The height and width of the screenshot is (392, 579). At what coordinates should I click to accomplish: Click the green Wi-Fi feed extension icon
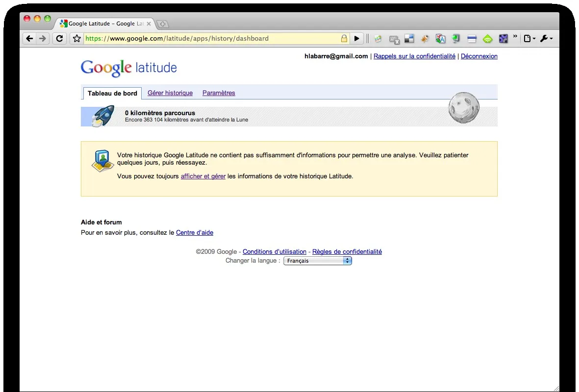pyautogui.click(x=487, y=38)
